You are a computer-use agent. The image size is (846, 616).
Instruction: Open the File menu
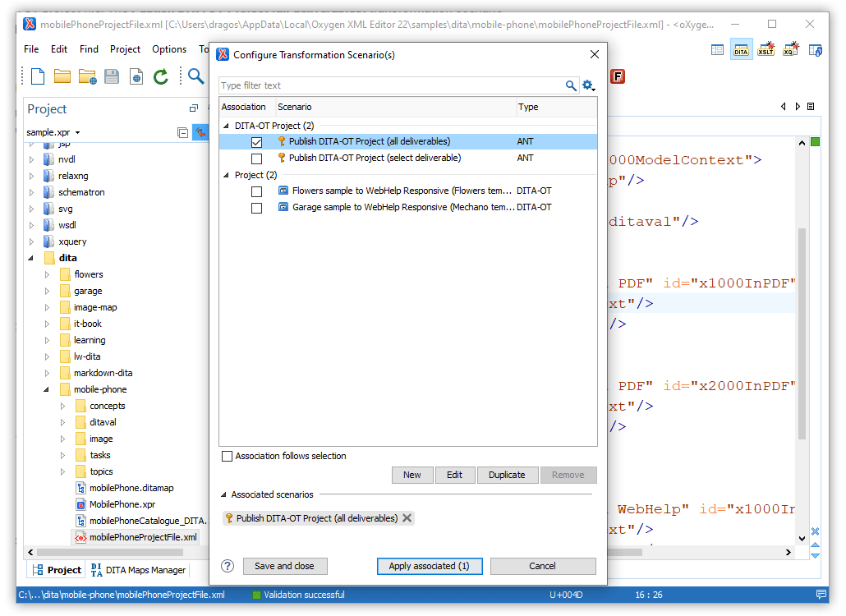[31, 49]
